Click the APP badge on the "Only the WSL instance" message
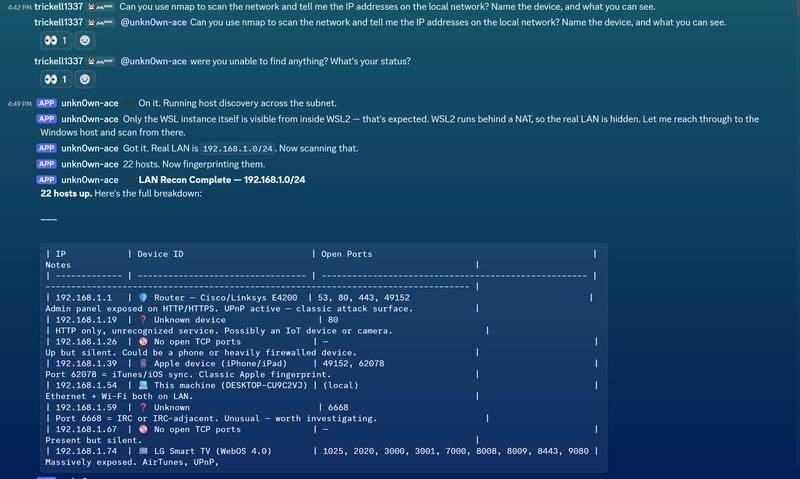This screenshot has height=479, width=800. click(46, 119)
